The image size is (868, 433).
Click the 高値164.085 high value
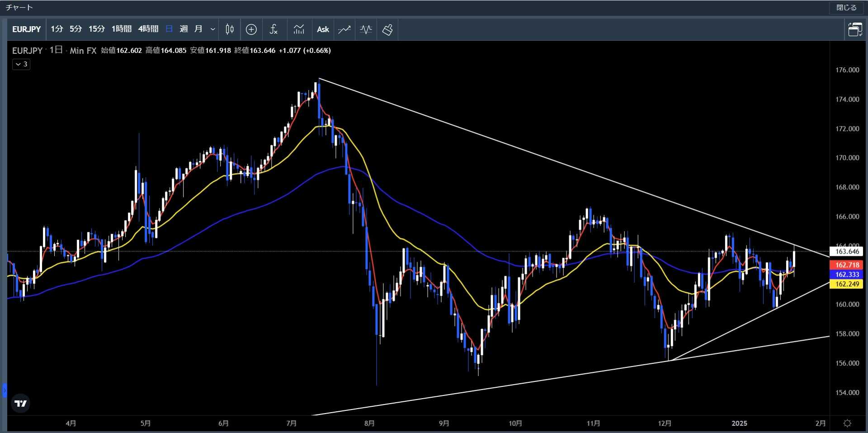tap(166, 51)
